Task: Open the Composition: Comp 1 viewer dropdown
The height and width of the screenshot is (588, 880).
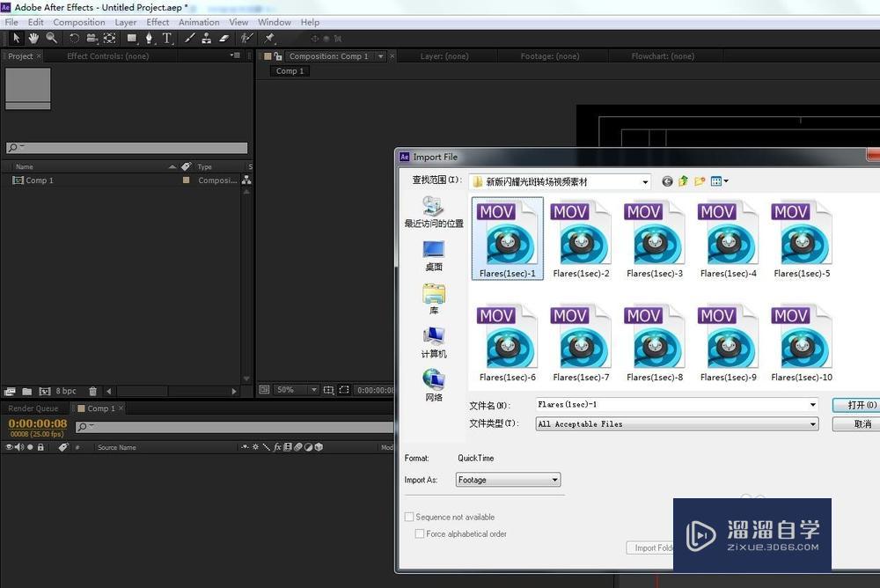Action: pyautogui.click(x=380, y=56)
